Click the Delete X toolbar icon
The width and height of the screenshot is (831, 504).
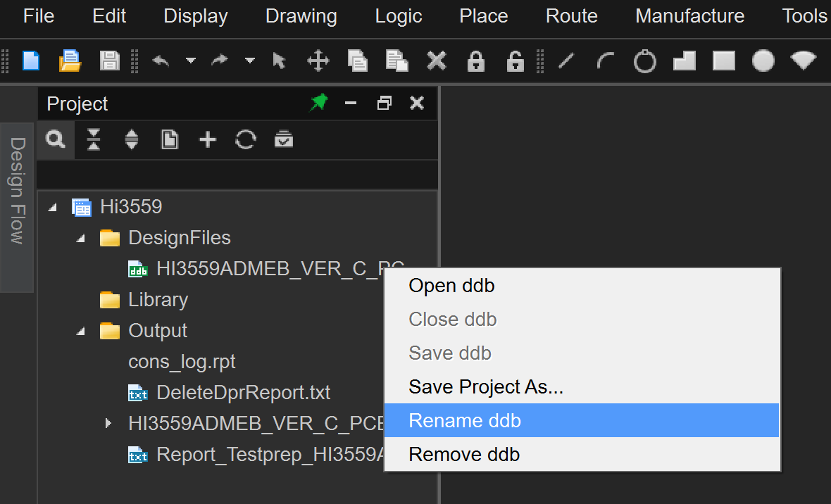[437, 61]
